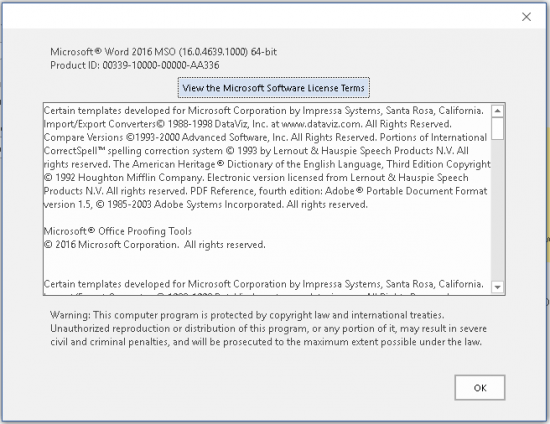Click the "Unauthorized reproduction or distribution" warning line
Screen dimensions: 550x424
click(268, 329)
